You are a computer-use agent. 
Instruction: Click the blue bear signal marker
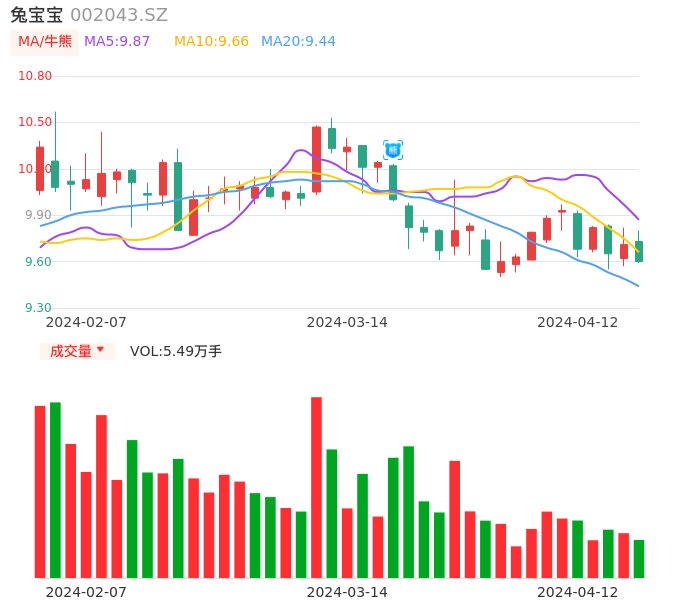tap(393, 150)
